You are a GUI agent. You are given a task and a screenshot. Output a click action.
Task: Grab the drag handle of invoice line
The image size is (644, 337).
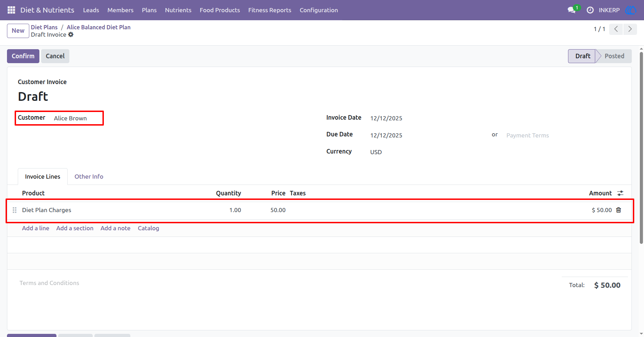[x=15, y=210]
